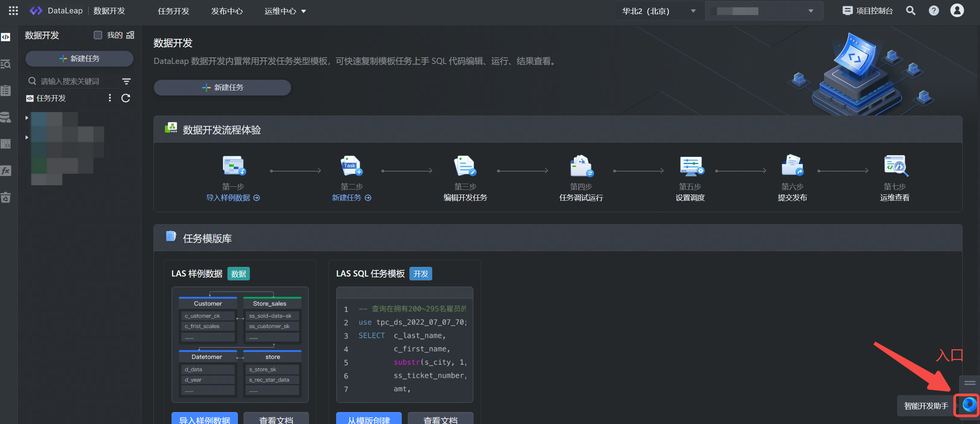Image resolution: width=980 pixels, height=424 pixels.
Task: Click the 任务模版库 section icon
Action: click(x=171, y=236)
